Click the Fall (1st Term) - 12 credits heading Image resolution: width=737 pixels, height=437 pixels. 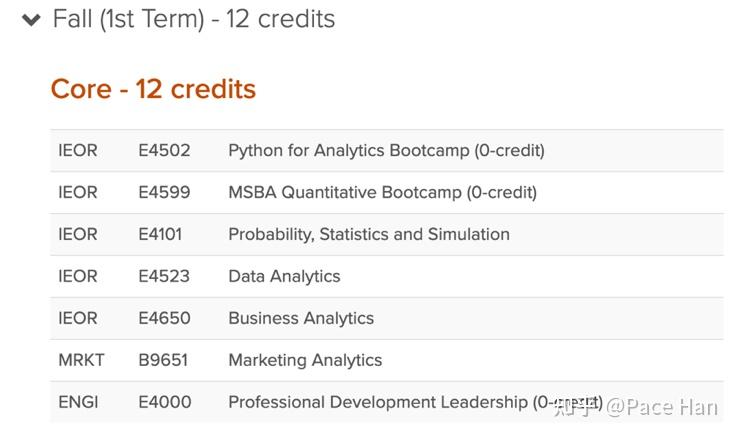click(x=194, y=20)
